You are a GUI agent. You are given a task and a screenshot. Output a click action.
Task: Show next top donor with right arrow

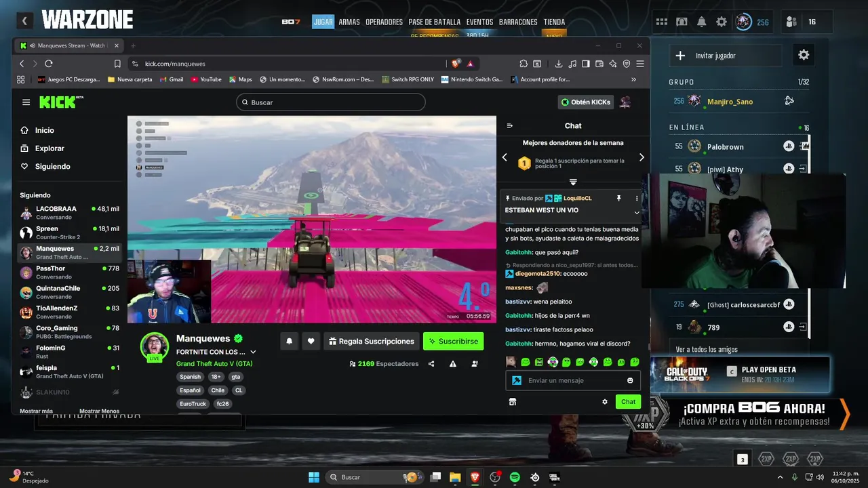[642, 157]
